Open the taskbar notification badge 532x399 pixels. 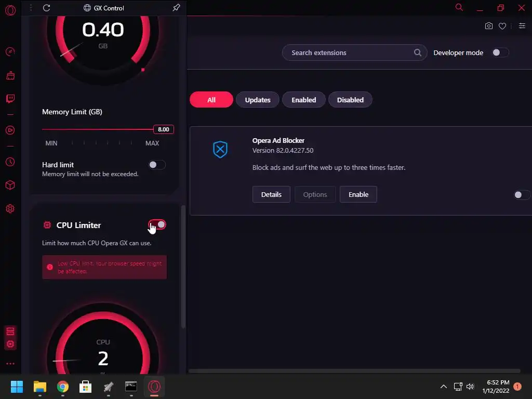pos(517,387)
